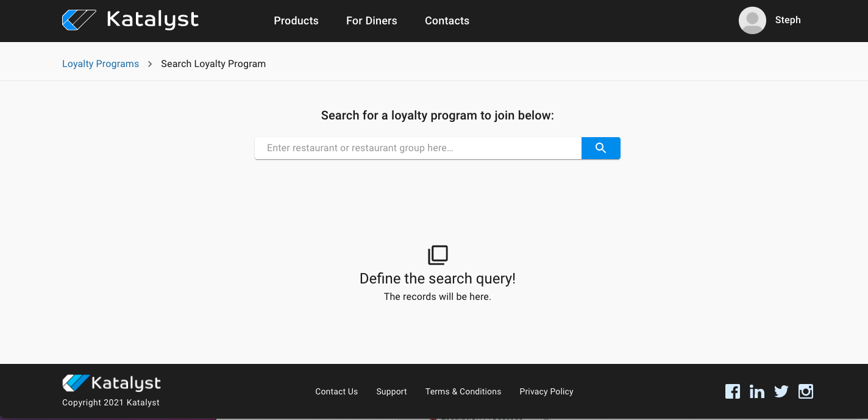Open the For Diners menu
Image resolution: width=868 pixels, height=420 pixels.
[371, 21]
